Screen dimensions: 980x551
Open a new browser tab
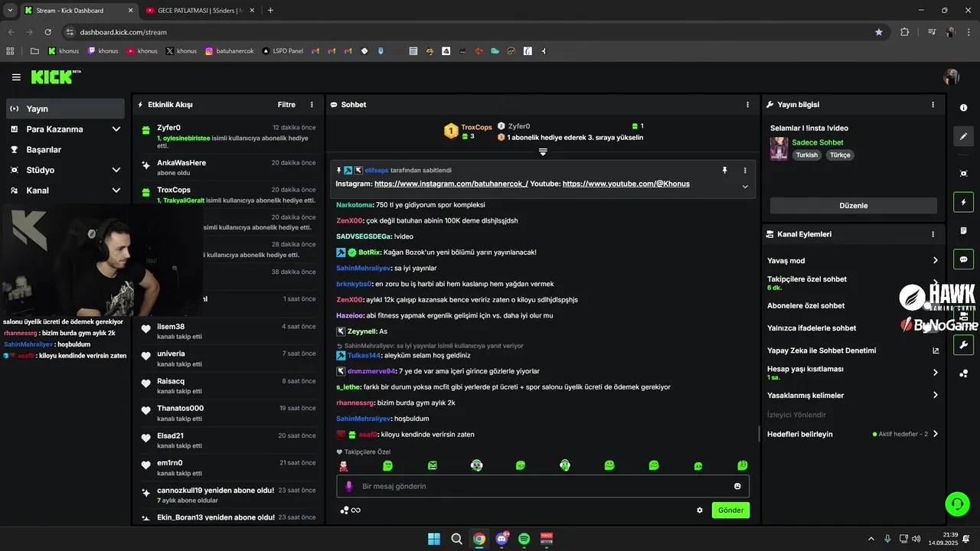tap(270, 11)
